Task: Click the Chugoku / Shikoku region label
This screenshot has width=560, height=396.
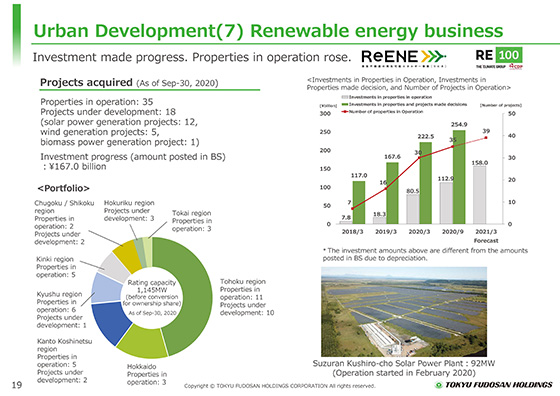Action: coord(64,222)
